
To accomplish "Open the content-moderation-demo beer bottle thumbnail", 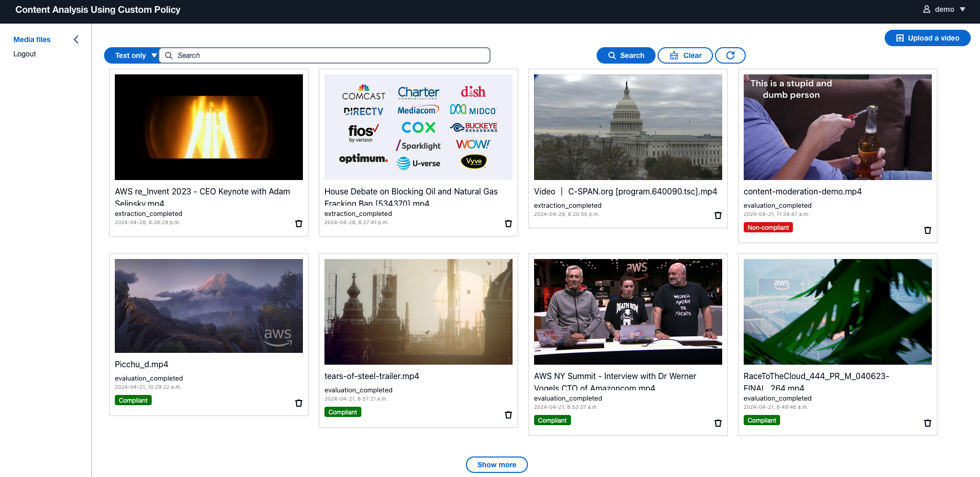I will [x=838, y=127].
